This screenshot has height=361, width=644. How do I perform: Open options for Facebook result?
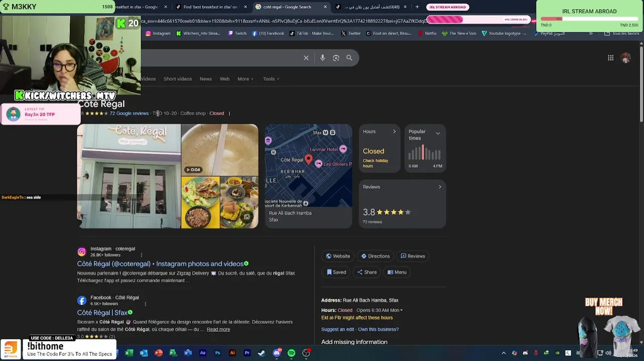[x=146, y=304]
